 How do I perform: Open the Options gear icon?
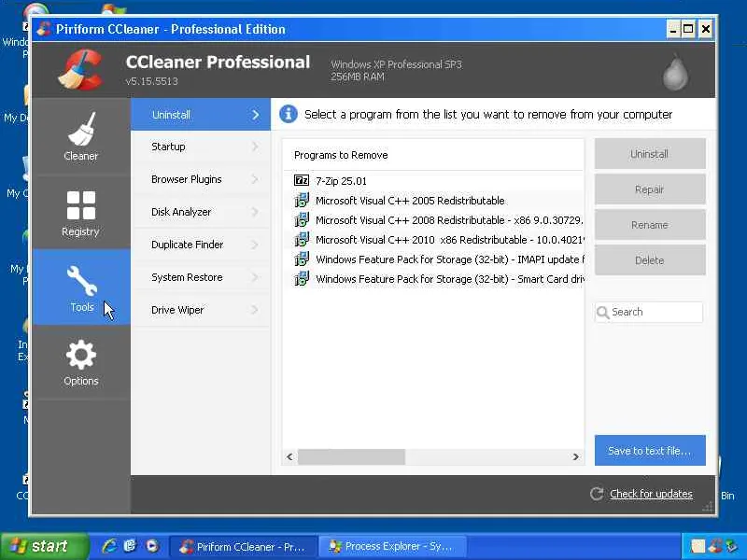[81, 355]
